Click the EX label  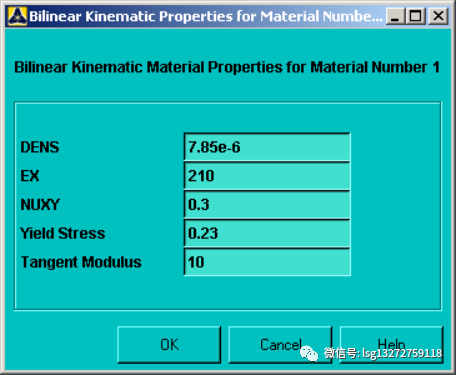[30, 176]
